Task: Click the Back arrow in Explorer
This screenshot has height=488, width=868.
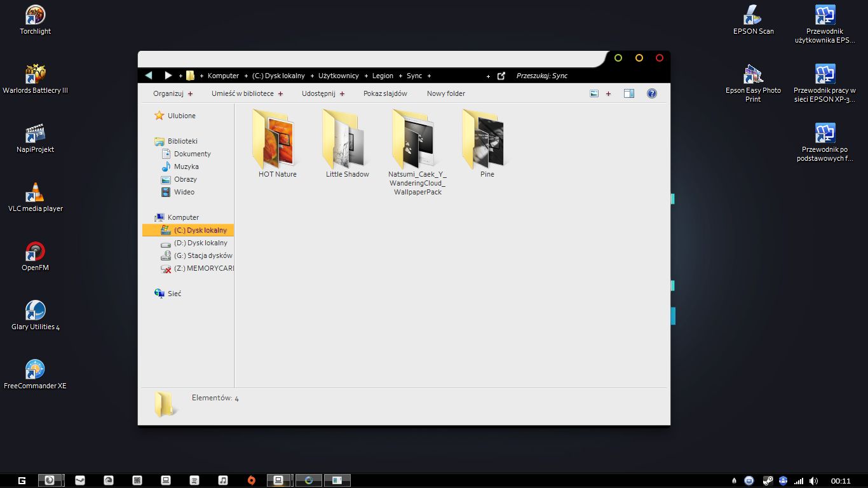Action: point(149,76)
